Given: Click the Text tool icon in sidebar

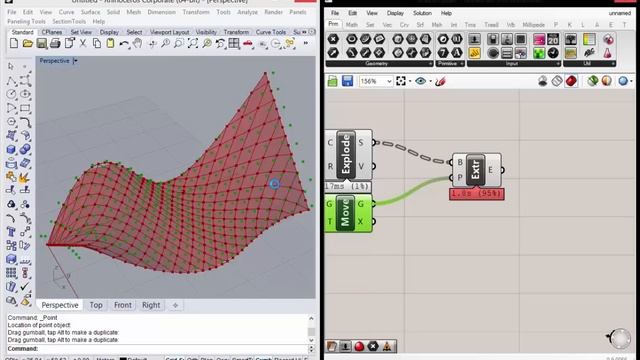Looking at the screenshot, I should (11, 231).
